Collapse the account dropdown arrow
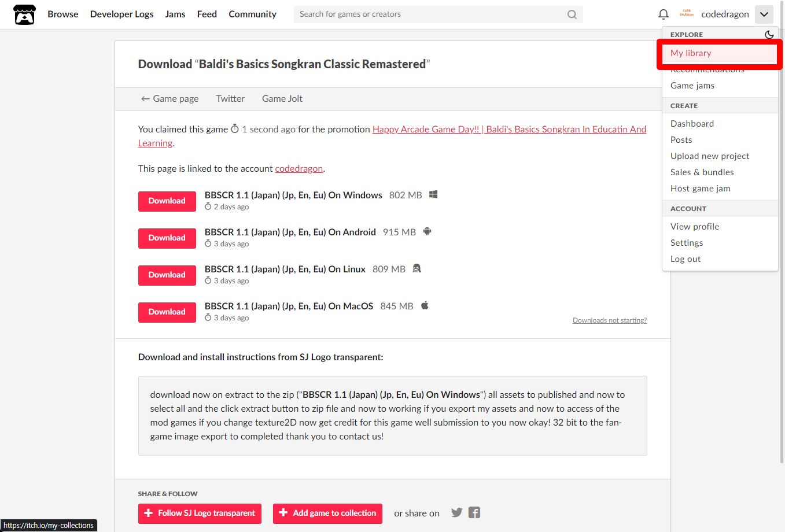The image size is (785, 532). click(x=764, y=14)
